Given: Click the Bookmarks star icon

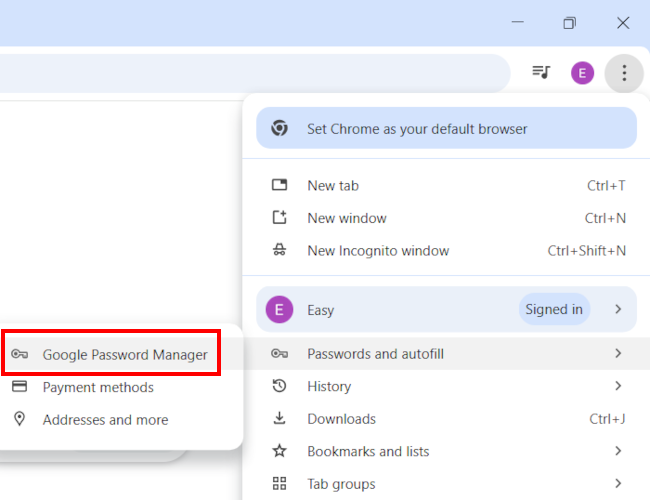Looking at the screenshot, I should [x=279, y=451].
